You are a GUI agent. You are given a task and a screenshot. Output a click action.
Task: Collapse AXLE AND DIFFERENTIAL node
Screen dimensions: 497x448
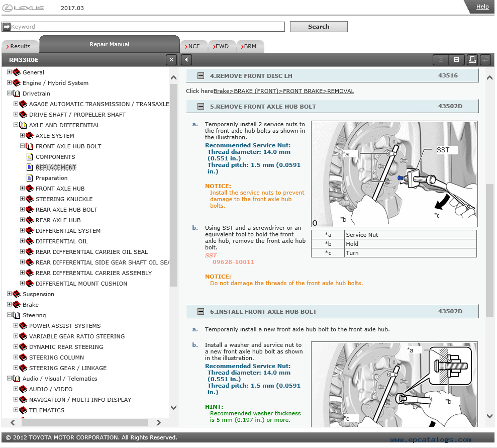coord(16,125)
